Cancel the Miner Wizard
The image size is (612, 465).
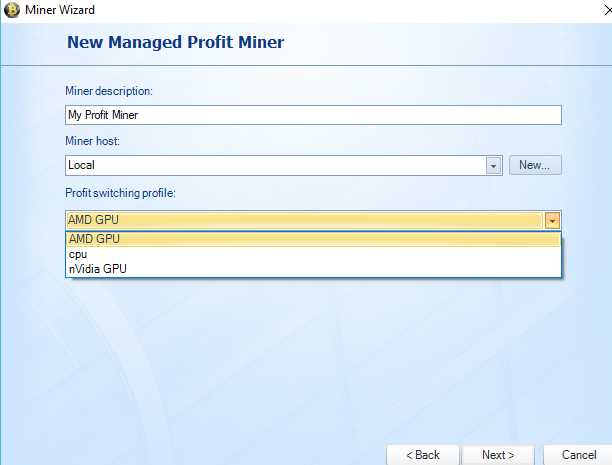pyautogui.click(x=578, y=455)
